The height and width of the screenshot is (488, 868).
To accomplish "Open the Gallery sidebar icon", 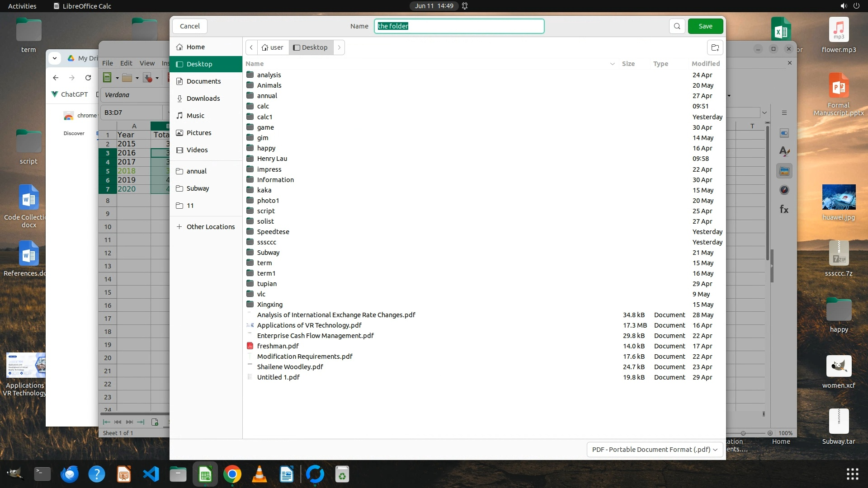I will click(784, 171).
